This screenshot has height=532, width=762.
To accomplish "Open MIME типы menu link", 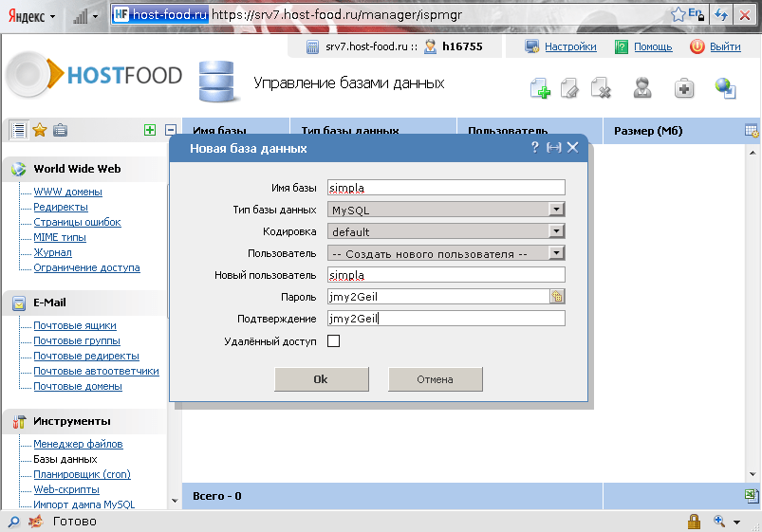I will [59, 237].
